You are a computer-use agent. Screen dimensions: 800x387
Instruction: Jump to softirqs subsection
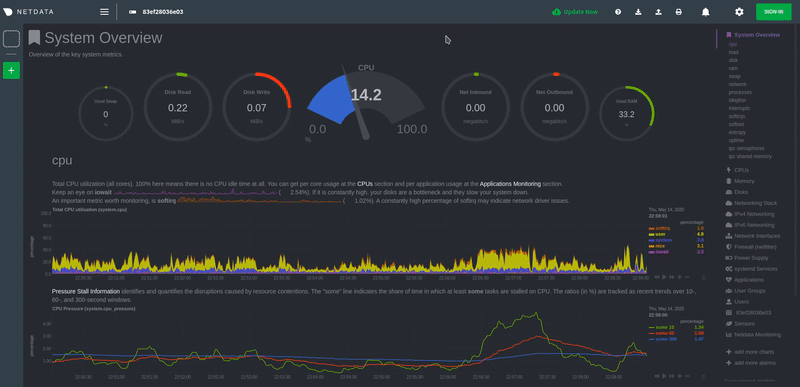click(x=738, y=116)
